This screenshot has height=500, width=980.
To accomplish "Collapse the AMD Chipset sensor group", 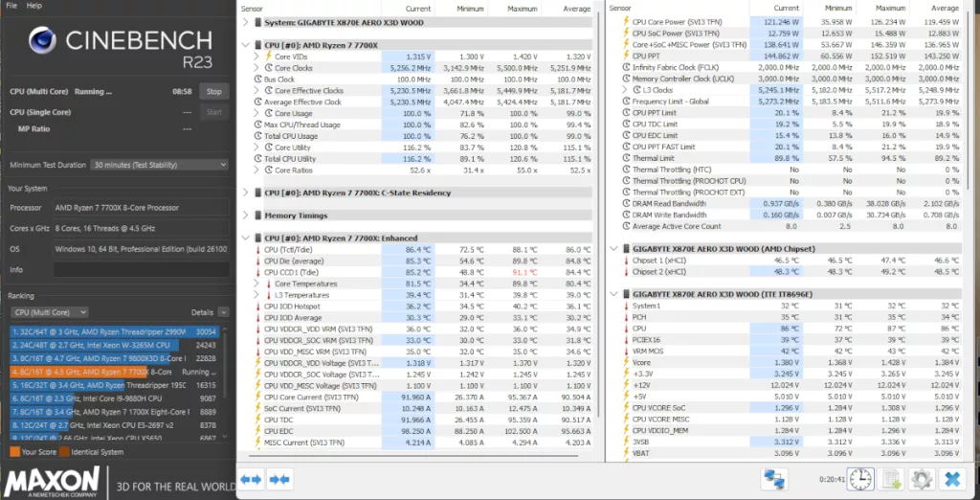I will 613,249.
